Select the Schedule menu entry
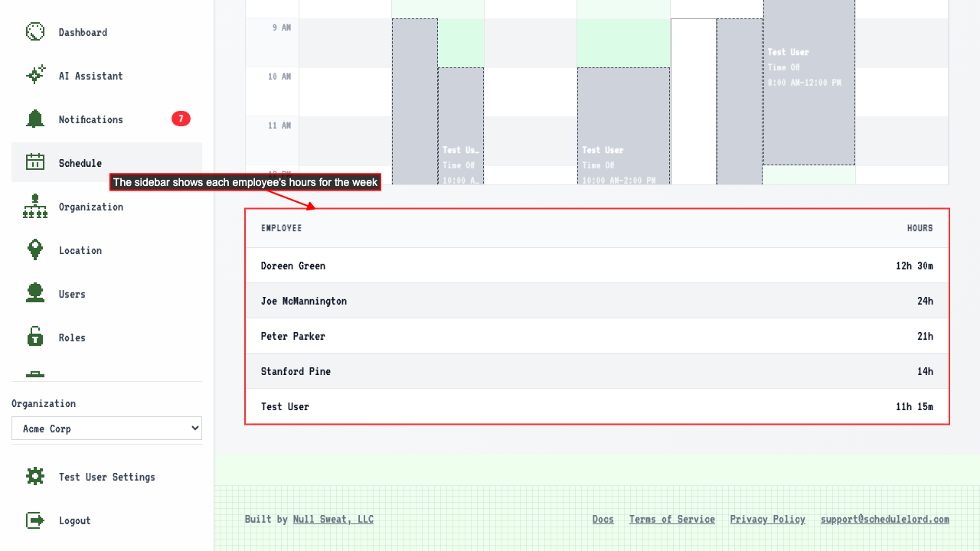This screenshot has height=551, width=980. tap(106, 162)
